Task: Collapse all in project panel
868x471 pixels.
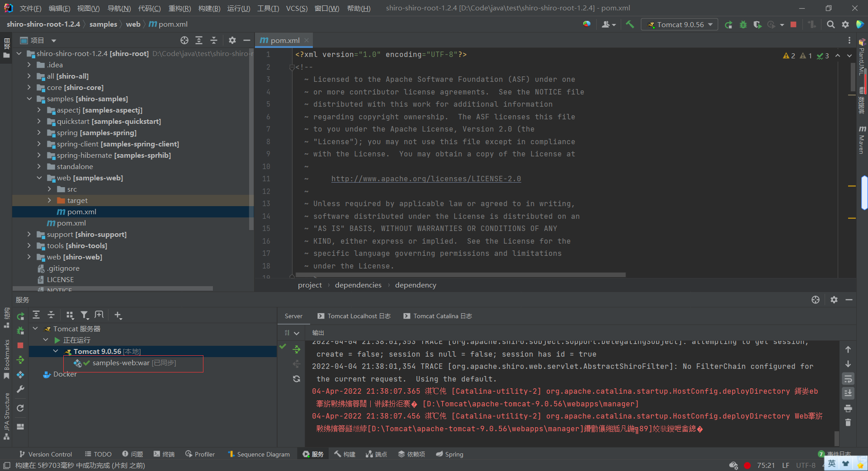Action: [213, 40]
